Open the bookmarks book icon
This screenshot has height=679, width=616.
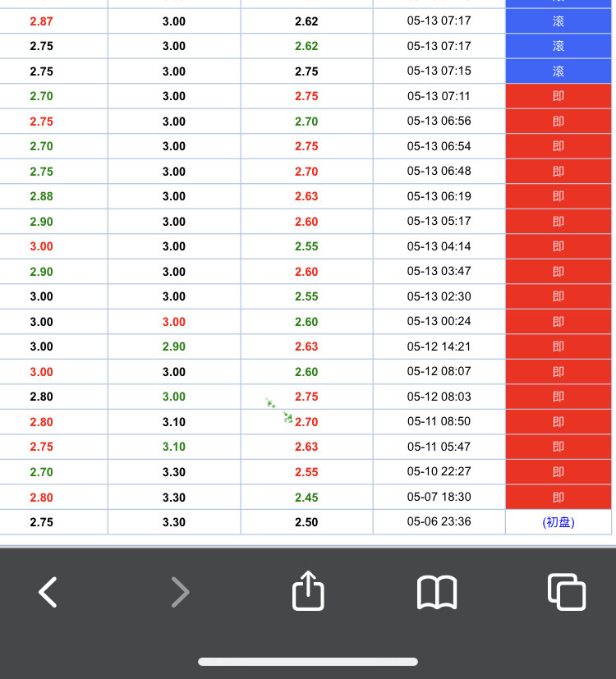tap(437, 592)
